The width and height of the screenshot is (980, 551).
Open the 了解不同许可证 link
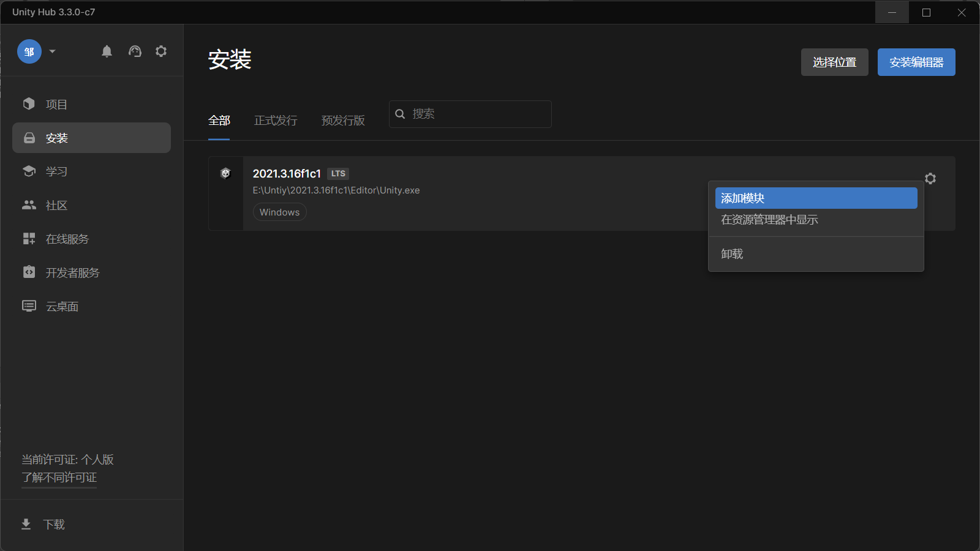pos(59,478)
